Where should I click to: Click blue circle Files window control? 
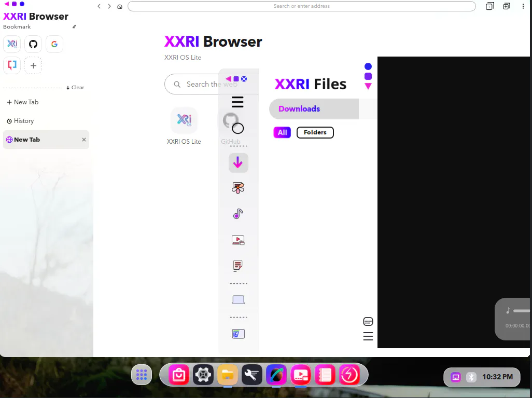(x=368, y=66)
